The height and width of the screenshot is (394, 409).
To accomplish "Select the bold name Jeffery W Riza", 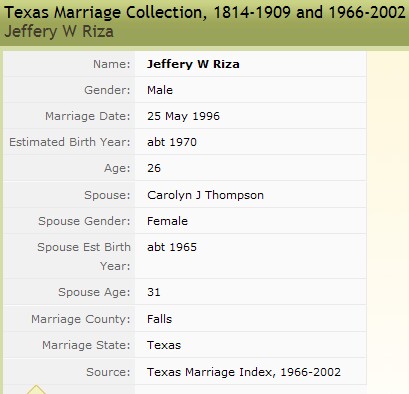I will click(193, 64).
